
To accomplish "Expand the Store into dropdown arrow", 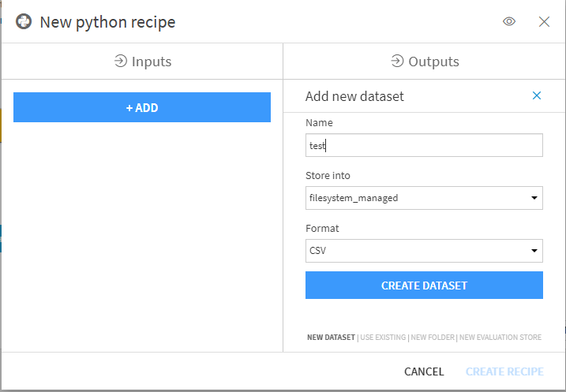I will (x=534, y=198).
